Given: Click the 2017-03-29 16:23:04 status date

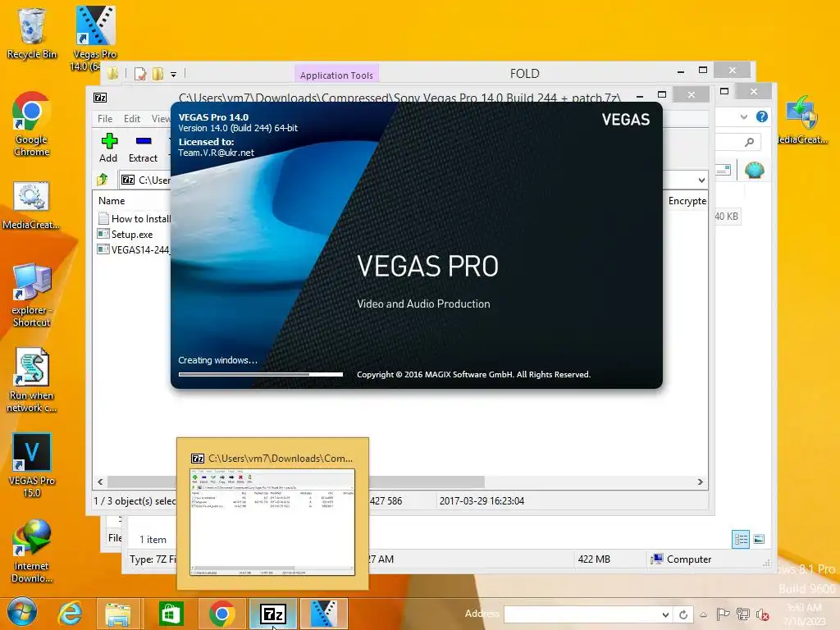Looking at the screenshot, I should point(482,501).
